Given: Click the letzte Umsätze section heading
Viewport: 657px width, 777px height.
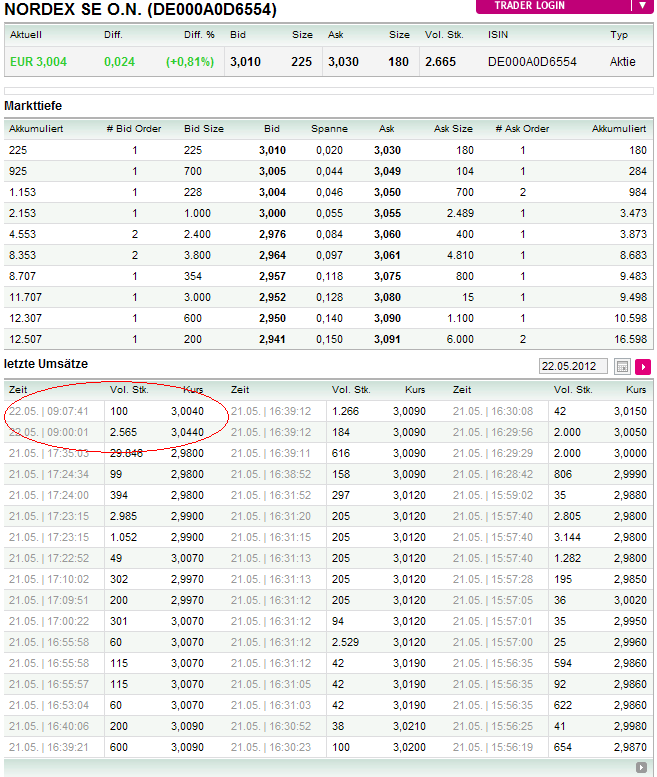Looking at the screenshot, I should 46,364.
